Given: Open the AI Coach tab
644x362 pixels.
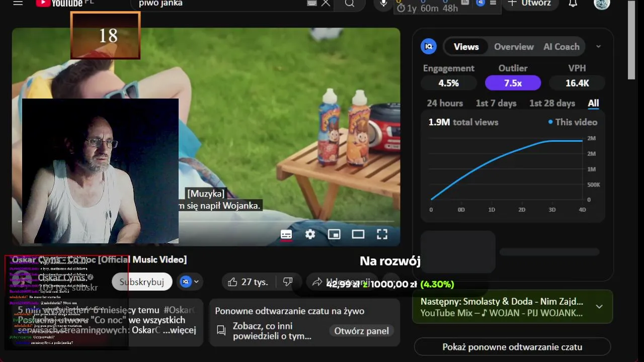Looking at the screenshot, I should [x=561, y=47].
